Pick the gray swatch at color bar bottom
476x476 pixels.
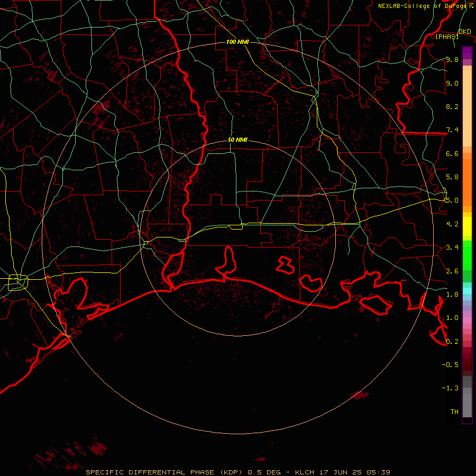click(x=467, y=406)
